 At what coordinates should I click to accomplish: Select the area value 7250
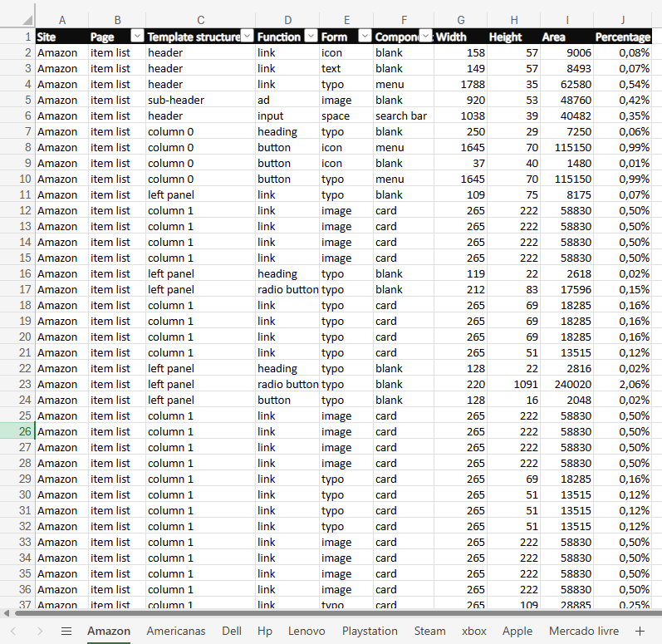[567, 131]
